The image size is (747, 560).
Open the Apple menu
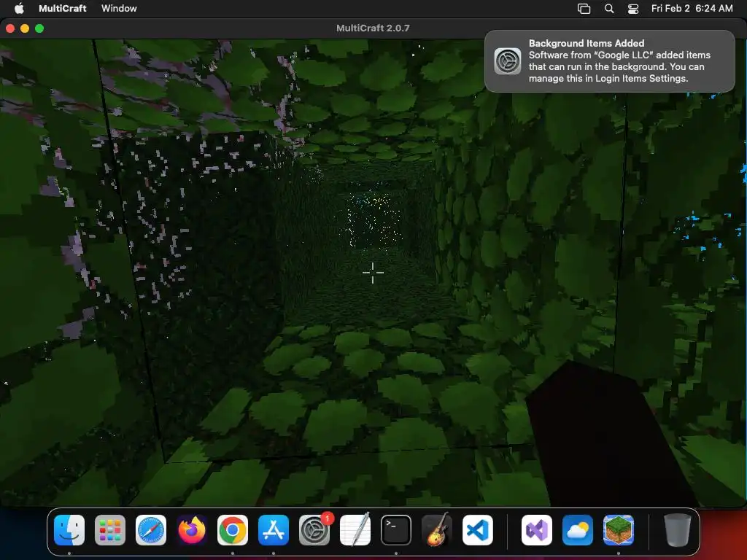click(x=19, y=8)
